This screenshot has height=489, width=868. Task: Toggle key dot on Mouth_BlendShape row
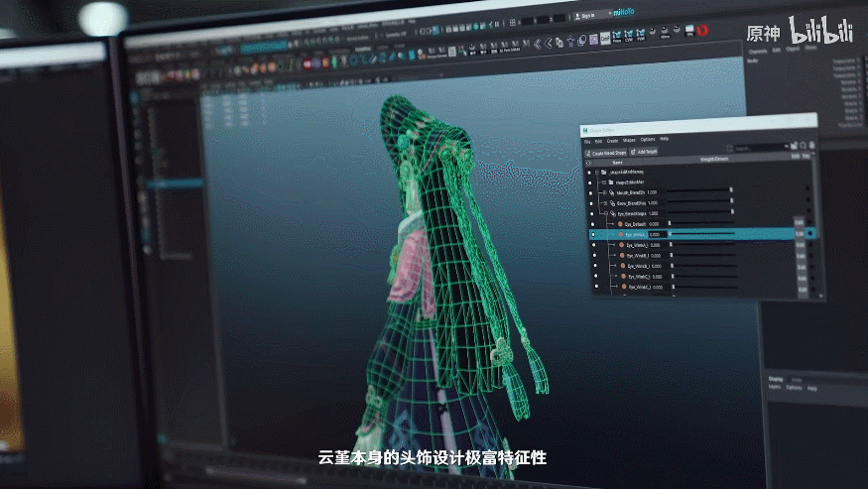point(807,188)
